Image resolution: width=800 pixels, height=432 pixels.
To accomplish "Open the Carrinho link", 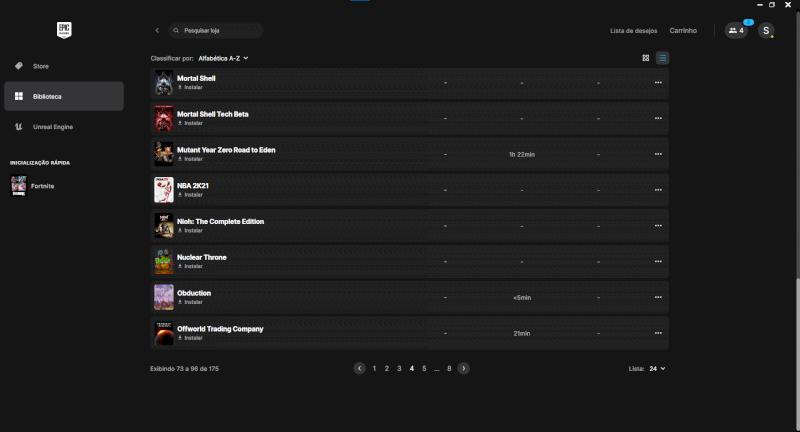I will [683, 31].
